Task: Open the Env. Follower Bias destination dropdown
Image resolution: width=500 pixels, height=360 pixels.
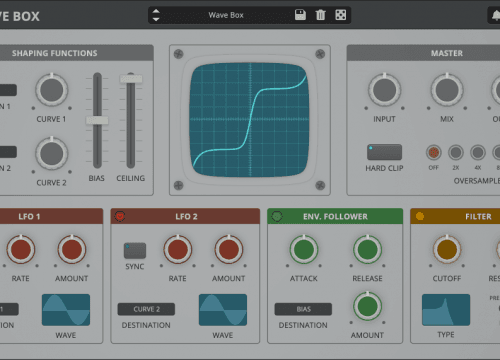Action: [303, 309]
